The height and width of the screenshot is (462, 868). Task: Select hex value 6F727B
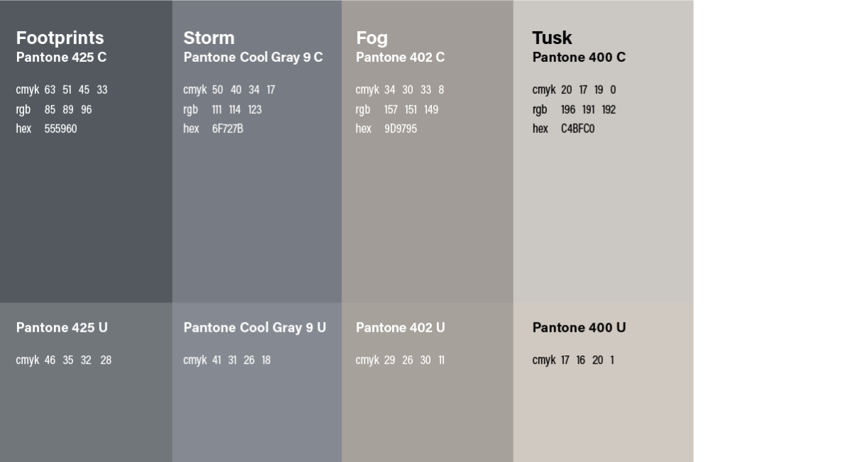pyautogui.click(x=227, y=129)
